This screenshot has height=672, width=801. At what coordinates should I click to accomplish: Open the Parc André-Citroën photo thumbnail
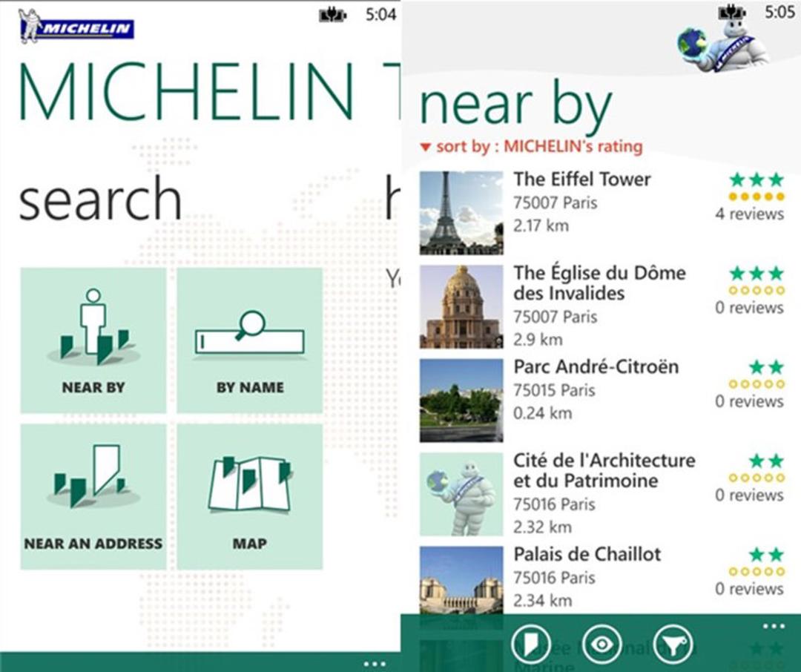pos(461,400)
